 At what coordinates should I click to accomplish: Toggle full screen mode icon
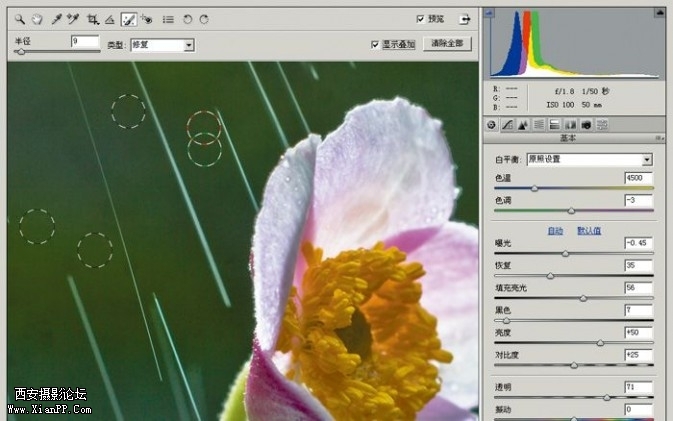click(464, 18)
